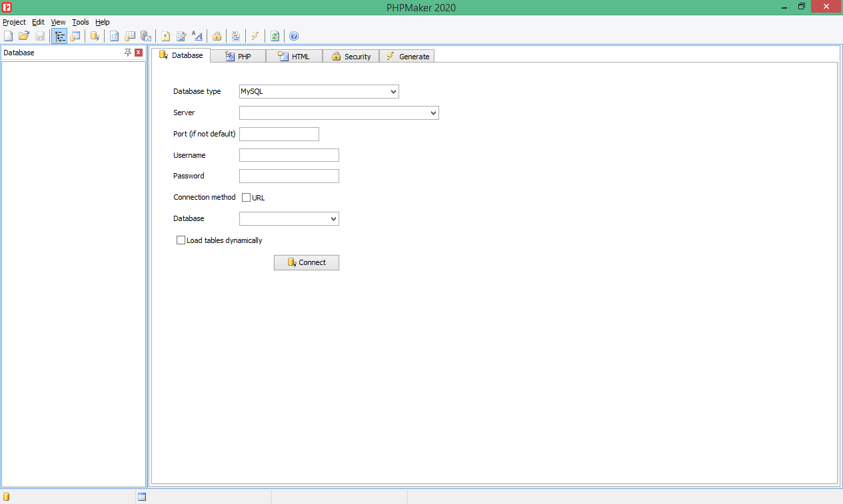Close the Database side panel

click(x=139, y=53)
